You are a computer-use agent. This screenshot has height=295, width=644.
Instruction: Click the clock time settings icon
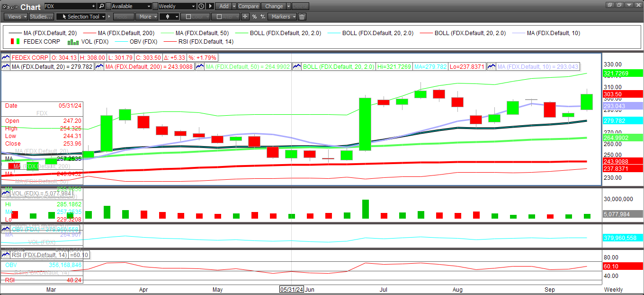point(201,6)
